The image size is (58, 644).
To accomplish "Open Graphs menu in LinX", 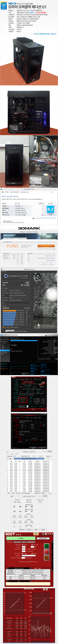I will pyautogui.click(x=17, y=454).
